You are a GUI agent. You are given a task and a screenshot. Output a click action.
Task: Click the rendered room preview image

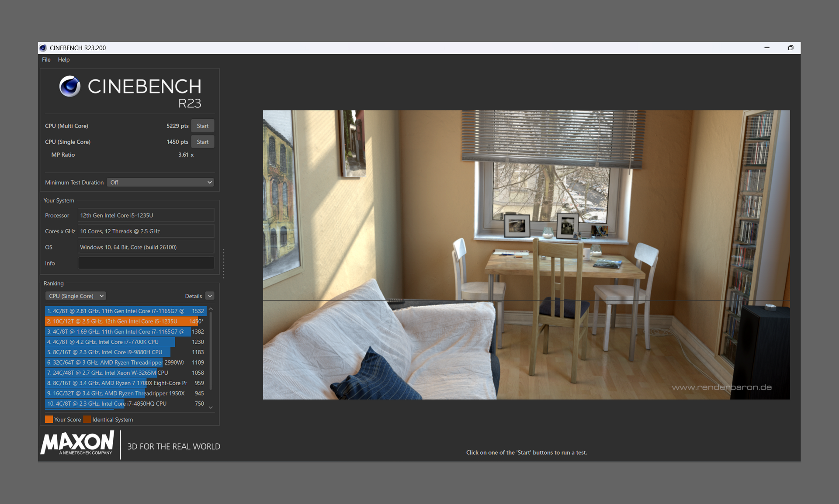(526, 255)
